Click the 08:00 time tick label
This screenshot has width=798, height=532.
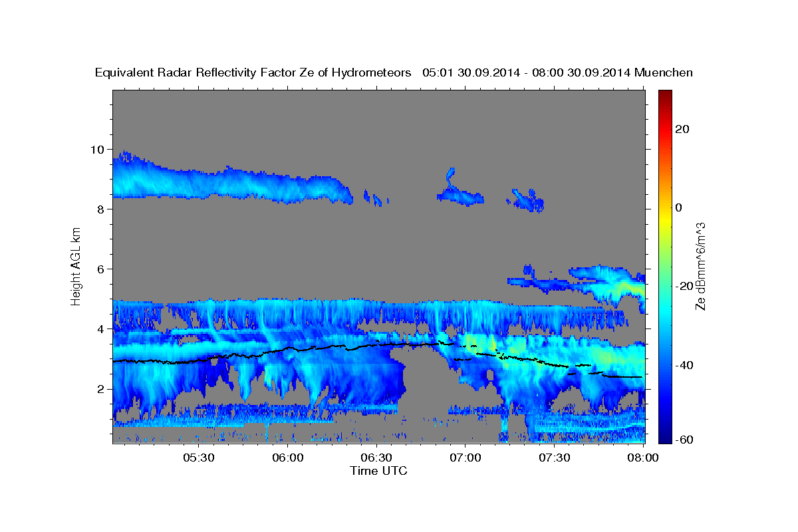[644, 458]
